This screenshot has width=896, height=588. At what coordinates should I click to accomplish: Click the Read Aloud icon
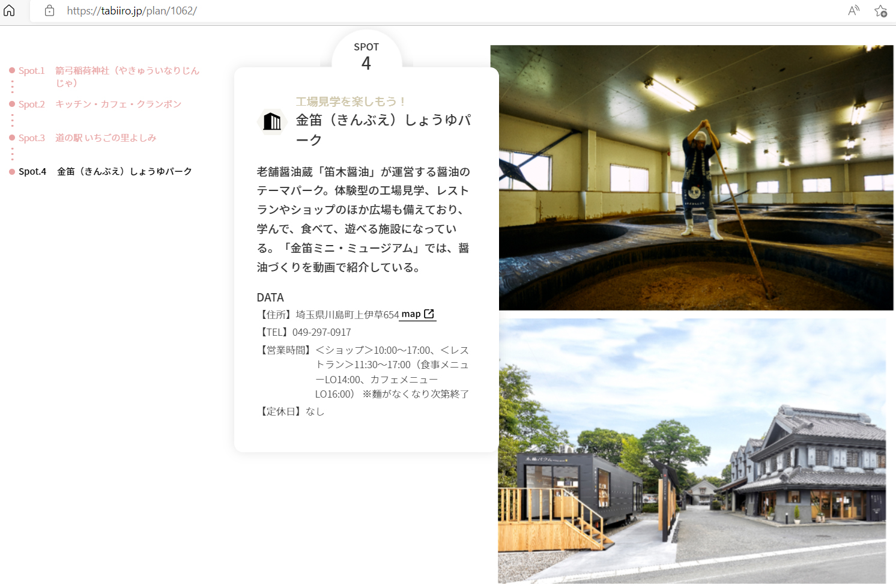point(853,11)
